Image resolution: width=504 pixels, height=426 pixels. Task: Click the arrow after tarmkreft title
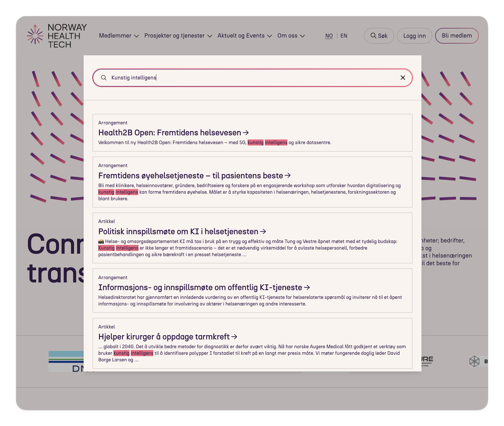click(x=234, y=337)
